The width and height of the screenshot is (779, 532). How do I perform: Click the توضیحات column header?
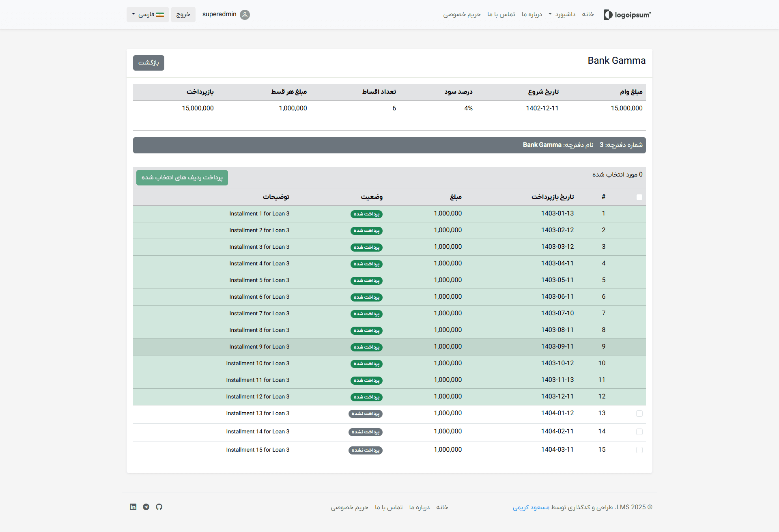(x=276, y=197)
